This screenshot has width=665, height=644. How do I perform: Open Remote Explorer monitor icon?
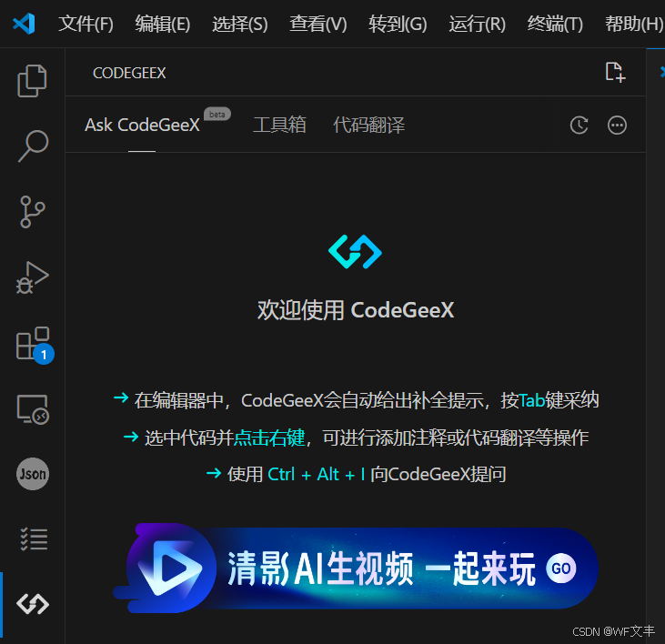coord(33,409)
